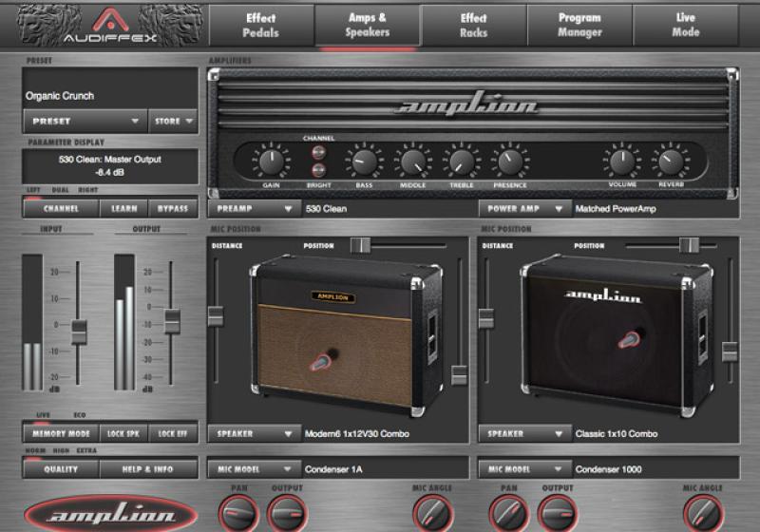Click the Classic 1x10 Combo cabinet image
Image resolution: width=760 pixels, height=532 pixels.
click(x=617, y=334)
